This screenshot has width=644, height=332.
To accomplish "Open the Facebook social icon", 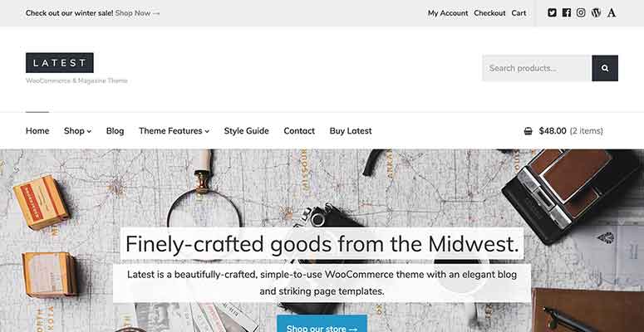I will [x=567, y=12].
